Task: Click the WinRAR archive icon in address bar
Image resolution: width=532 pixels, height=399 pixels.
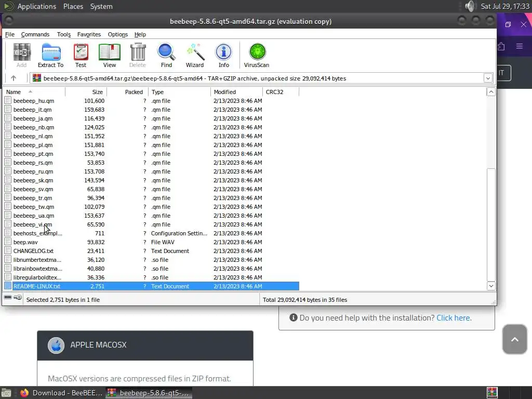Action: click(x=37, y=78)
